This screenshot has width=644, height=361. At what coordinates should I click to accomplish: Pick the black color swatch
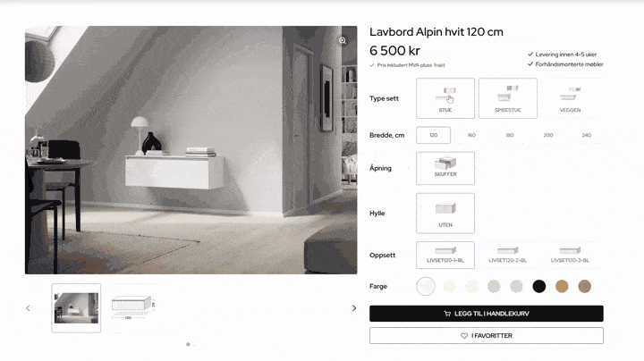click(x=538, y=286)
